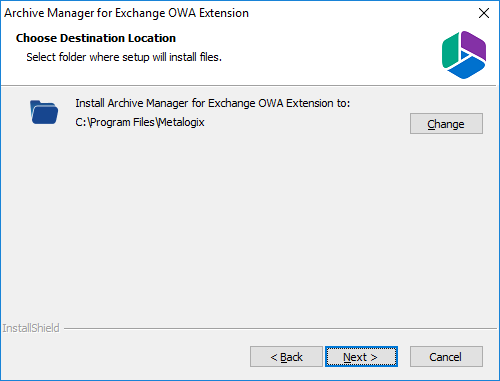
Task: Go to the next setup step
Action: point(361,357)
